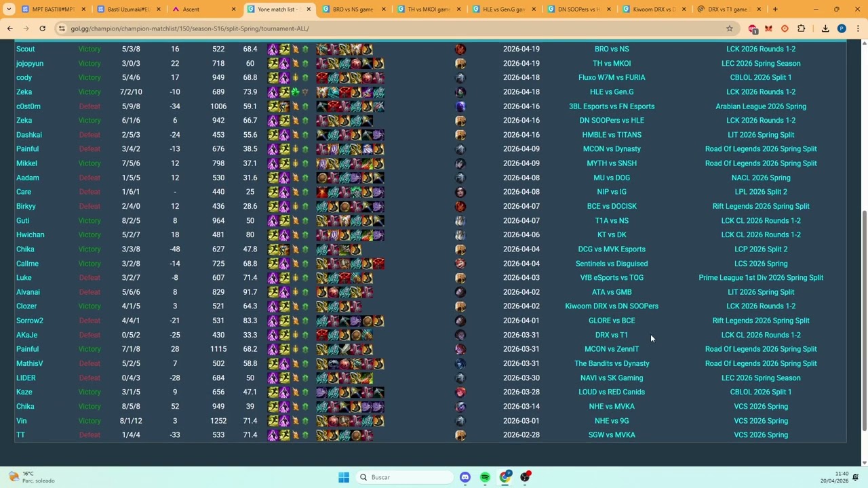Open player Scout's profile link
This screenshot has height=488, width=868.
coord(25,49)
